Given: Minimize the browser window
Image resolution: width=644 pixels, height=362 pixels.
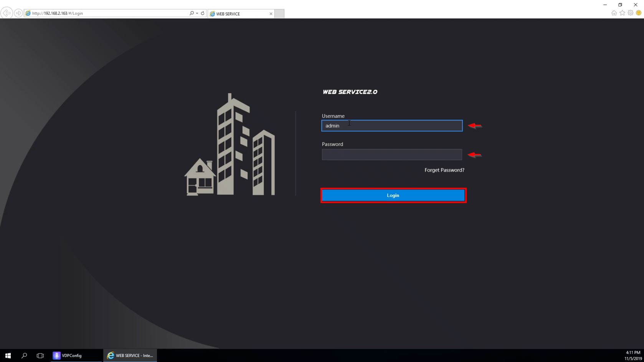Looking at the screenshot, I should 605,5.
